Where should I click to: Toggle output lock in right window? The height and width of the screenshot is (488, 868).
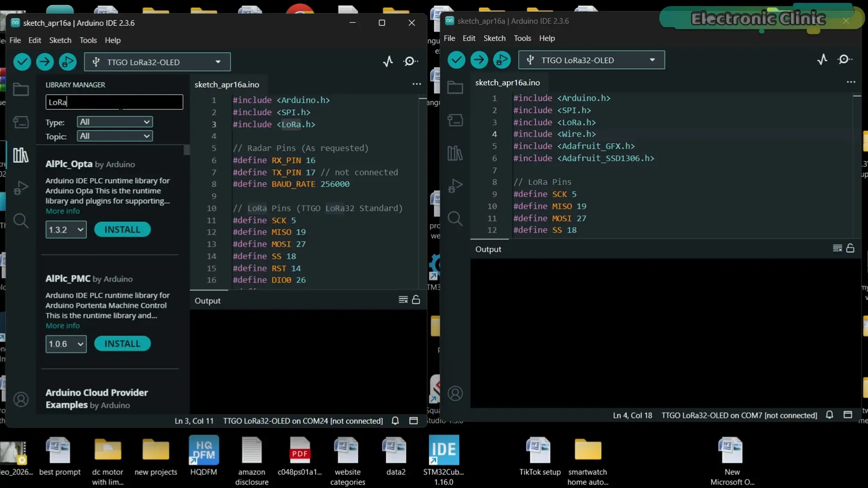click(850, 248)
